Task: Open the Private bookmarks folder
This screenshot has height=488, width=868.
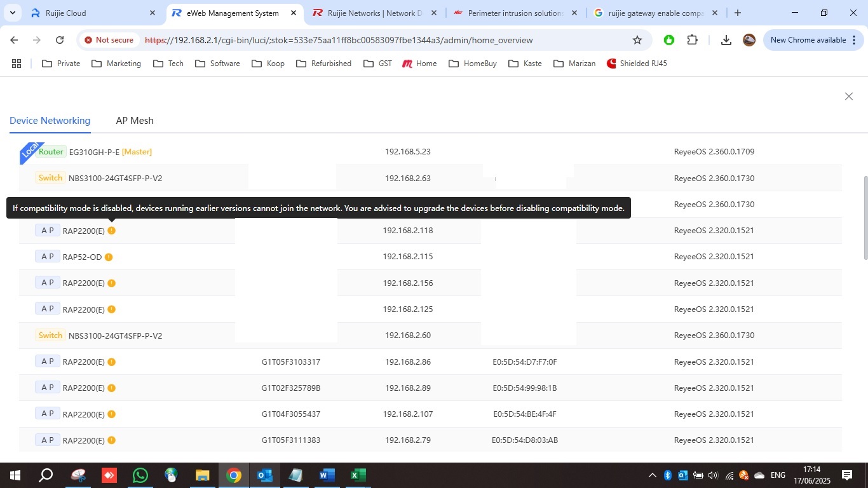Action: tap(61, 64)
